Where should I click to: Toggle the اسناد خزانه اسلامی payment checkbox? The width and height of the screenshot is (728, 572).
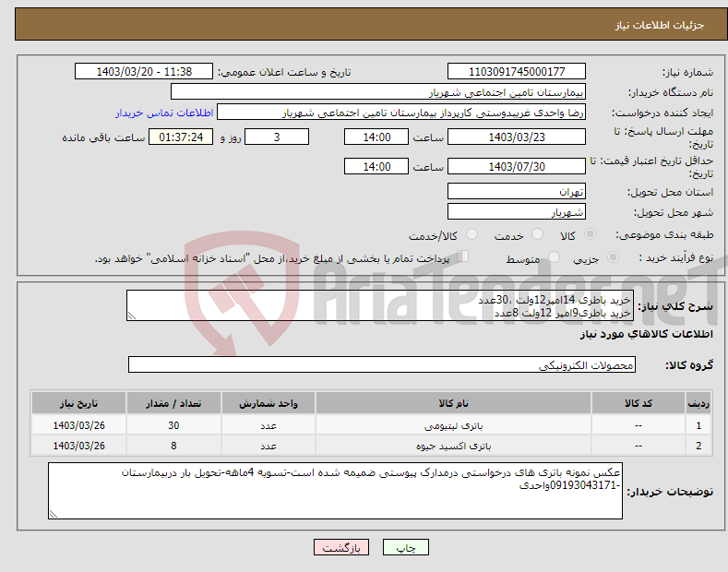pos(463,256)
